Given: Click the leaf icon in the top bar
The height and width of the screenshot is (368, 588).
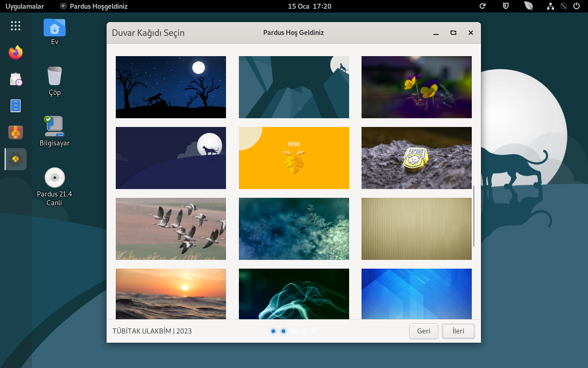Looking at the screenshot, I should click(x=529, y=6).
